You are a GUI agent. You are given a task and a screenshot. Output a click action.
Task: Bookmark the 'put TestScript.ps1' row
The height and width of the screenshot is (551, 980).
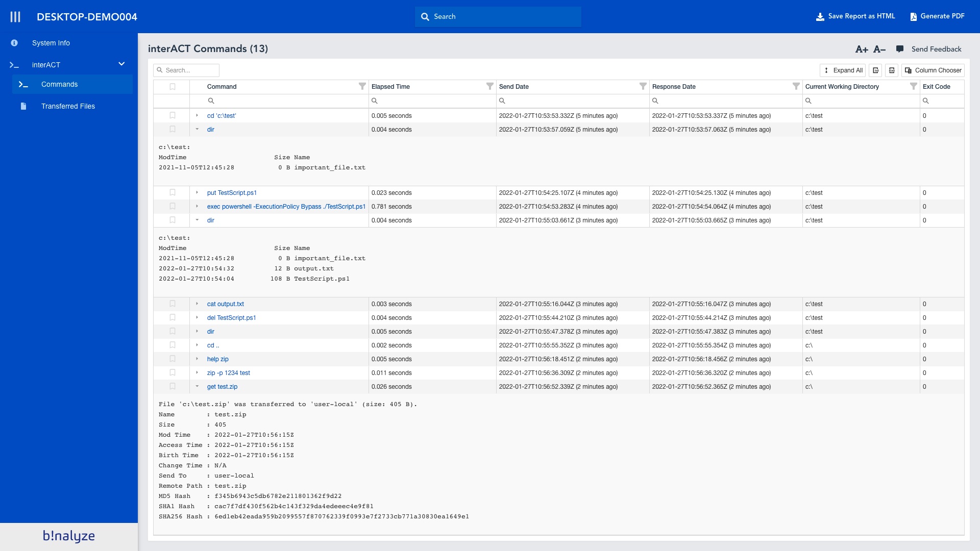click(x=173, y=193)
